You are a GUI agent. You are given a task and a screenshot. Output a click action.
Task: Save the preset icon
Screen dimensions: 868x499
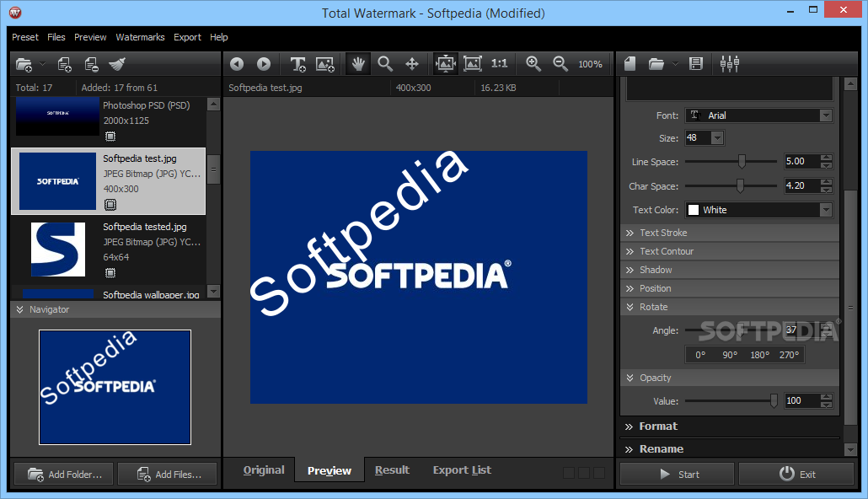[x=696, y=64]
